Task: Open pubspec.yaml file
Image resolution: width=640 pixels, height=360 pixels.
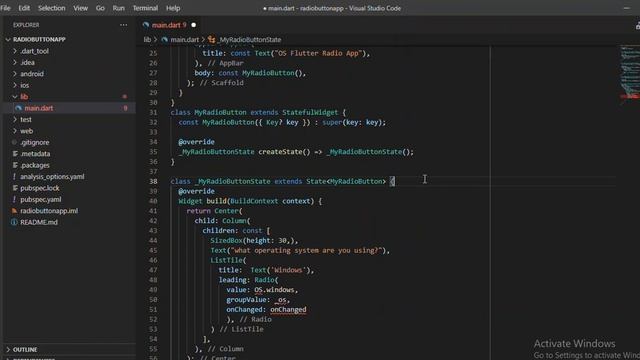Action: click(40, 200)
